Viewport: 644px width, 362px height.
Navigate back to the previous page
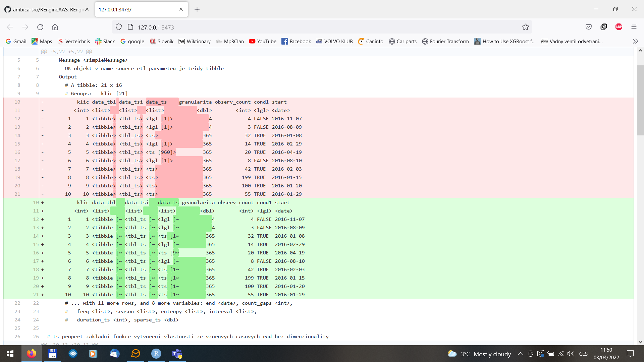click(x=10, y=27)
